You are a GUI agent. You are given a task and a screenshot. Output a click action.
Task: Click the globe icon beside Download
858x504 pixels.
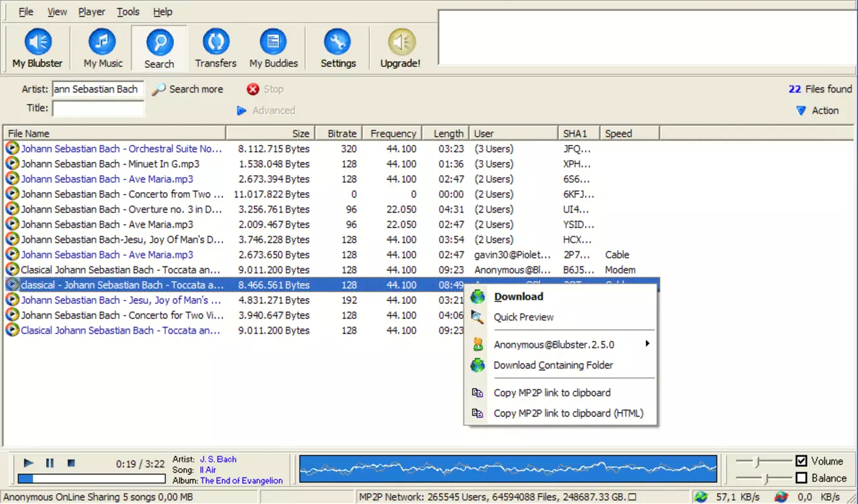coord(478,297)
